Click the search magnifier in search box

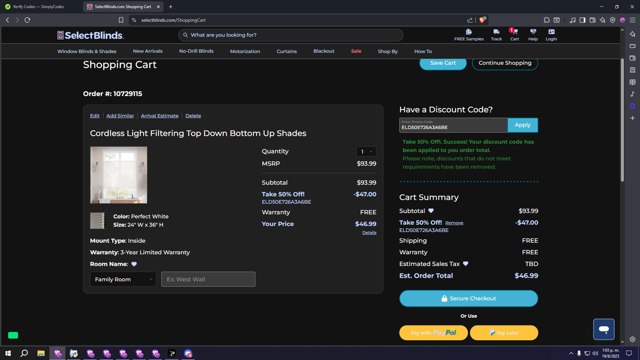point(185,35)
